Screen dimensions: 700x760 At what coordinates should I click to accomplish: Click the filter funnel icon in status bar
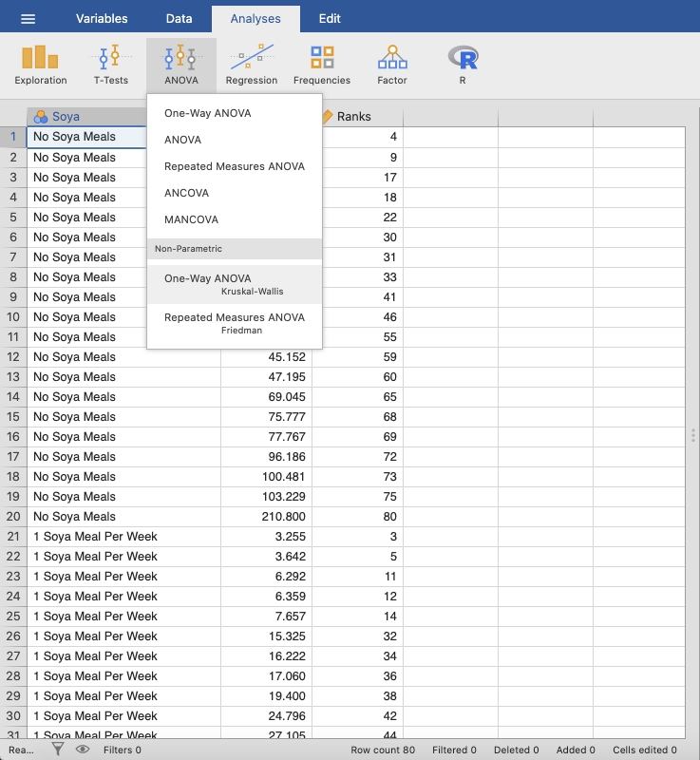58,750
